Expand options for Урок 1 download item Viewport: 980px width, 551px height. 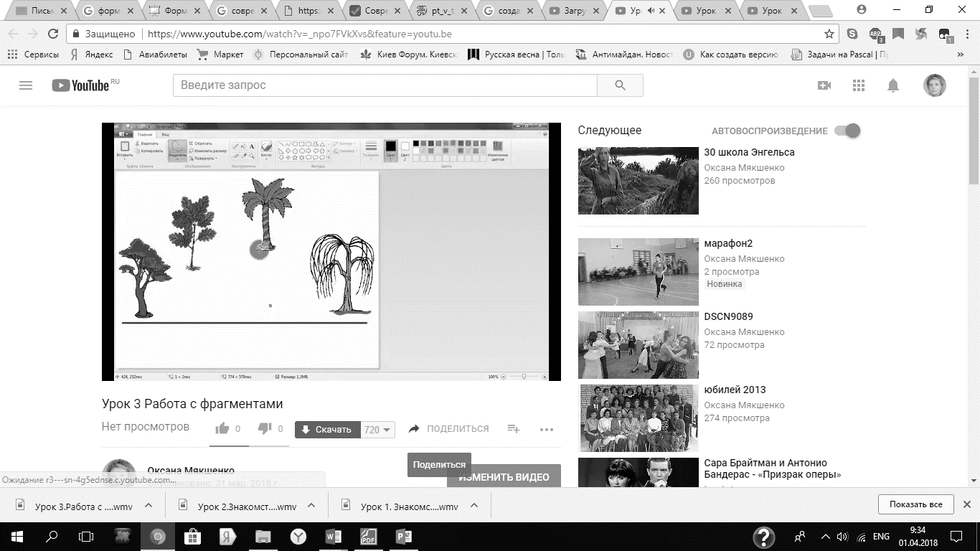(474, 505)
